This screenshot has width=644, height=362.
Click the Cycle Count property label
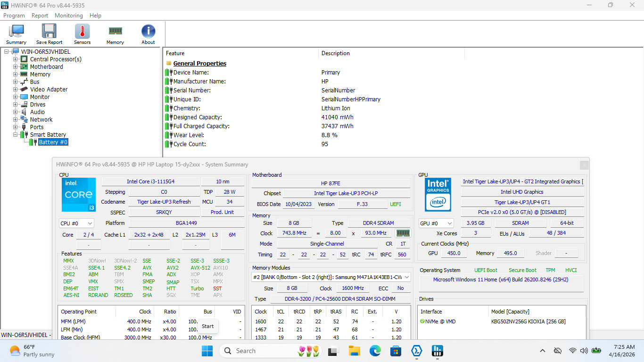pyautogui.click(x=190, y=144)
